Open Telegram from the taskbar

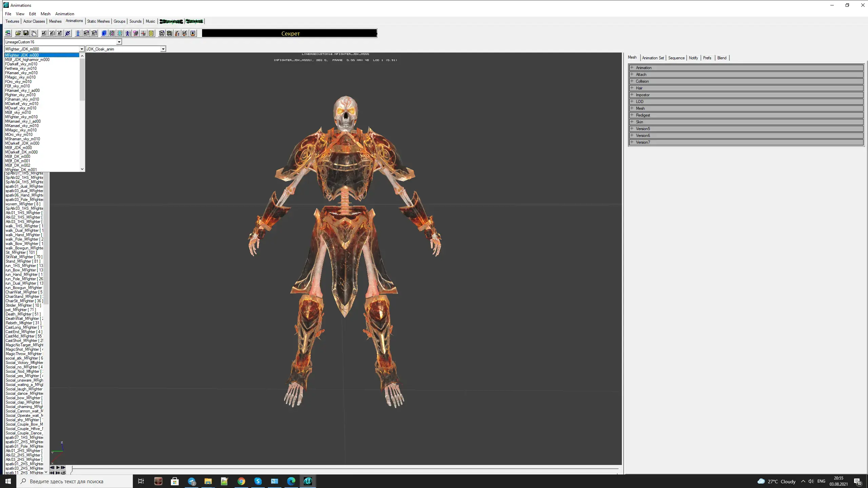pos(192,481)
